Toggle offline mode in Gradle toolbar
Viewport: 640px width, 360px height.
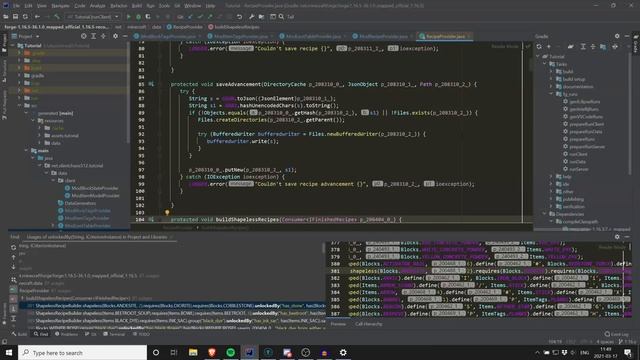pos(615,47)
